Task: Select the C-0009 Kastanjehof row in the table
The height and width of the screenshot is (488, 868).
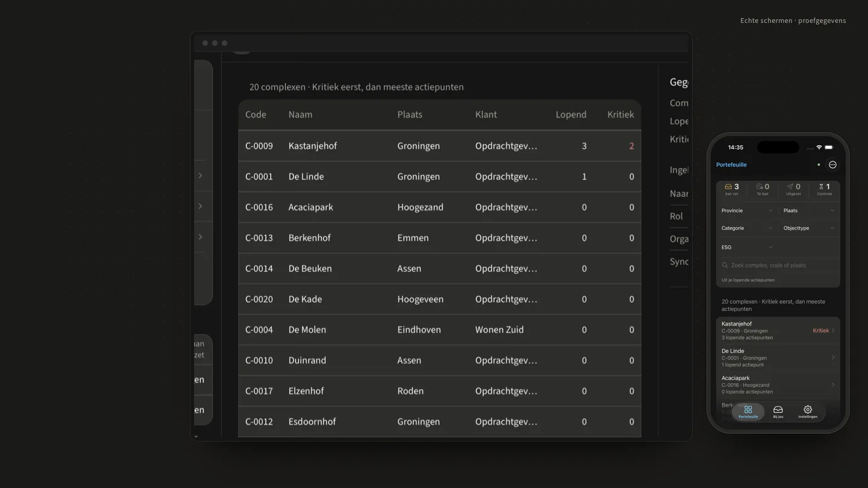Action: coord(439,146)
